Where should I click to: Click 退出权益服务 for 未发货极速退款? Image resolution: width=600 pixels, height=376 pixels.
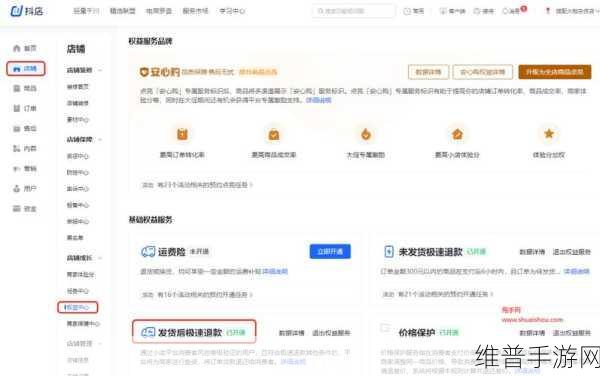pyautogui.click(x=572, y=252)
